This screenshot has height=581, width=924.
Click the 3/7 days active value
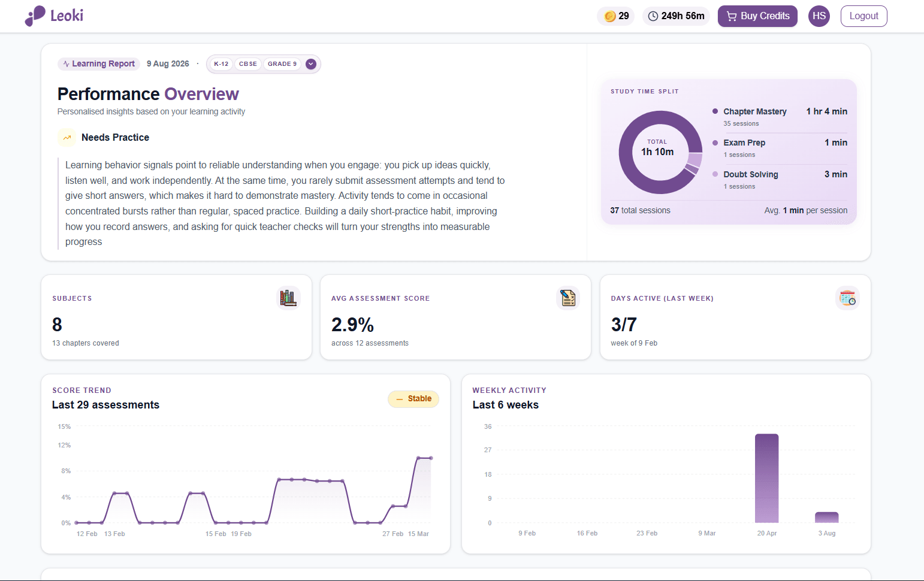(624, 325)
